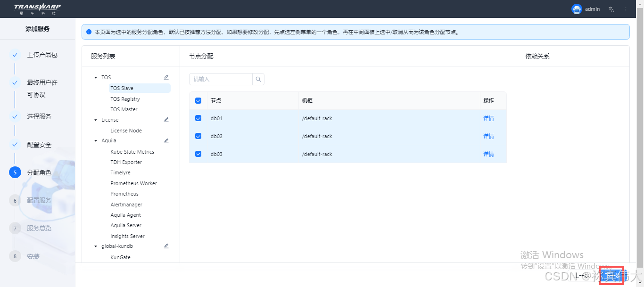Select the License Node role
The height and width of the screenshot is (287, 644).
click(126, 131)
